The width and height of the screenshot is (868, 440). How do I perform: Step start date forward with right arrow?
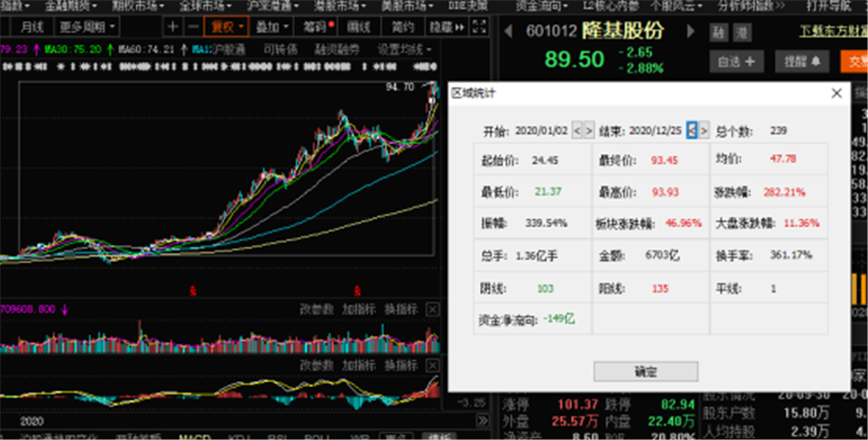click(x=589, y=130)
